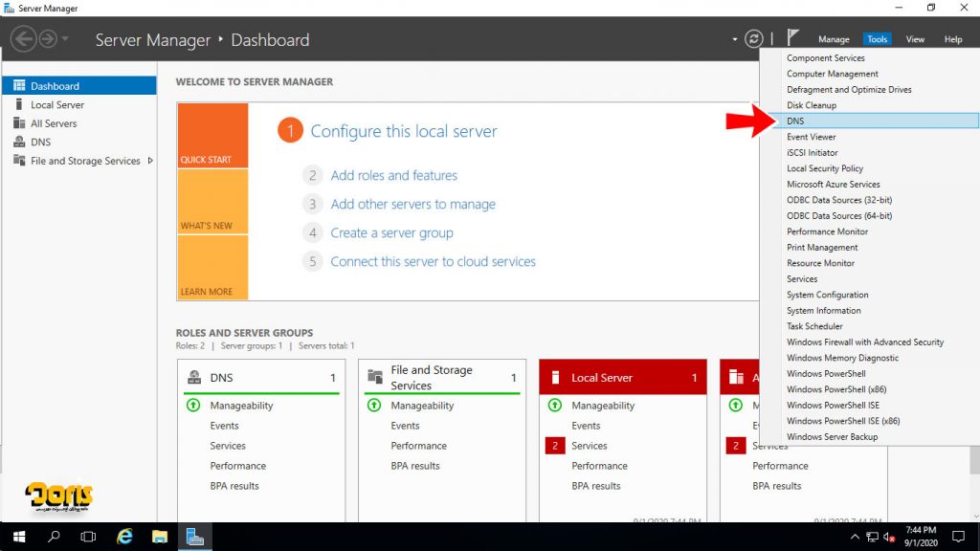This screenshot has width=980, height=551.
Task: Go back with the back arrow button
Action: 23,39
